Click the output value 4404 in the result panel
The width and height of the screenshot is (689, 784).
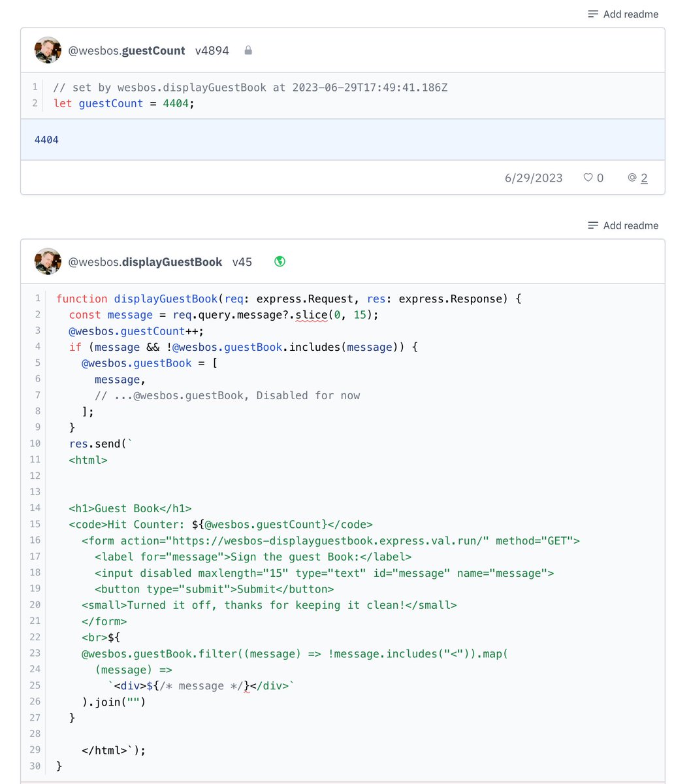[x=46, y=139]
